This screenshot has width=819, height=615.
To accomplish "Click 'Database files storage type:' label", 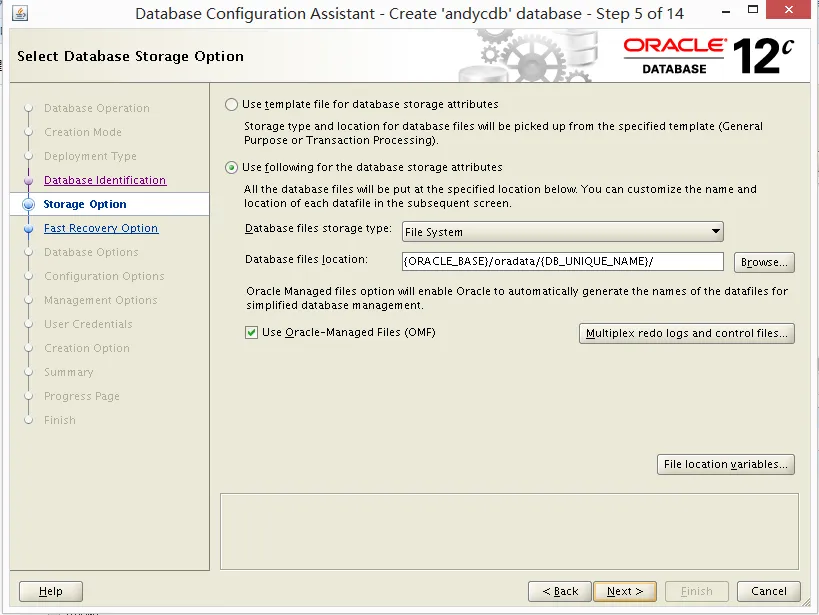I will pos(318,229).
